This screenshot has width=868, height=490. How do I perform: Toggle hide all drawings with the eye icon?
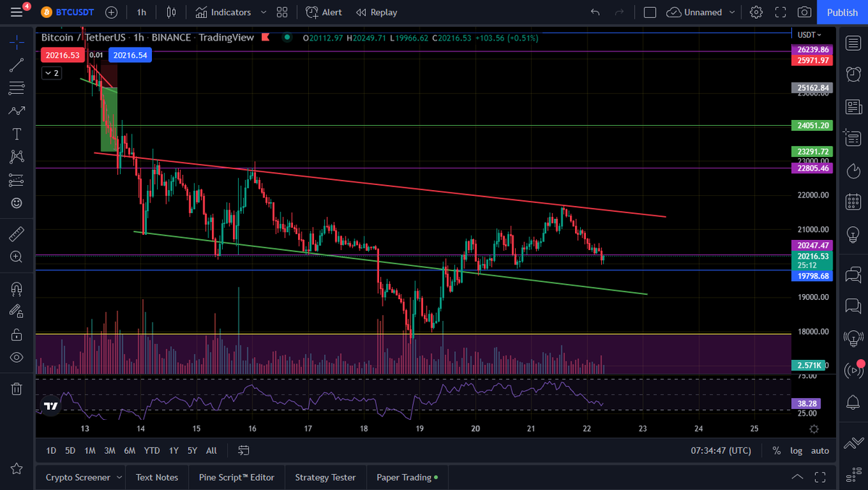(x=17, y=357)
